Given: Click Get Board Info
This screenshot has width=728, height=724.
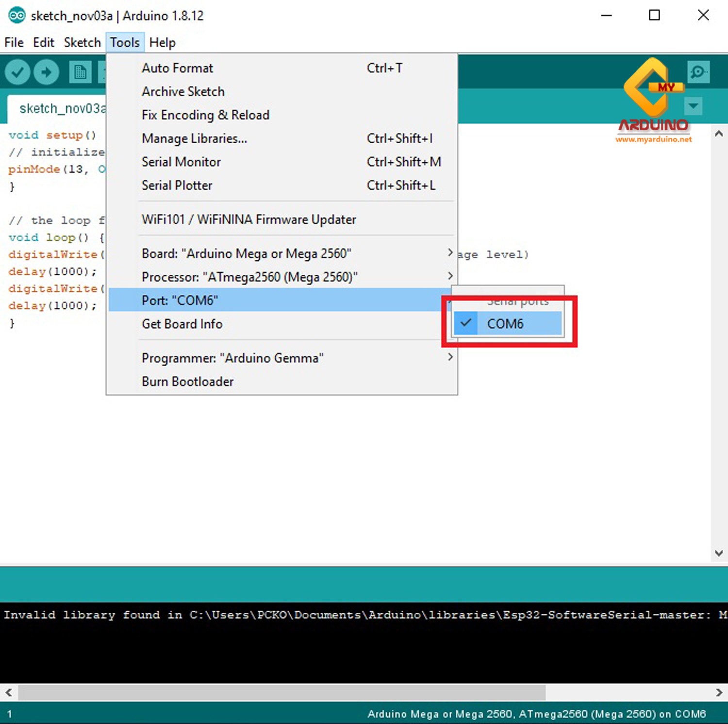Looking at the screenshot, I should click(x=182, y=324).
